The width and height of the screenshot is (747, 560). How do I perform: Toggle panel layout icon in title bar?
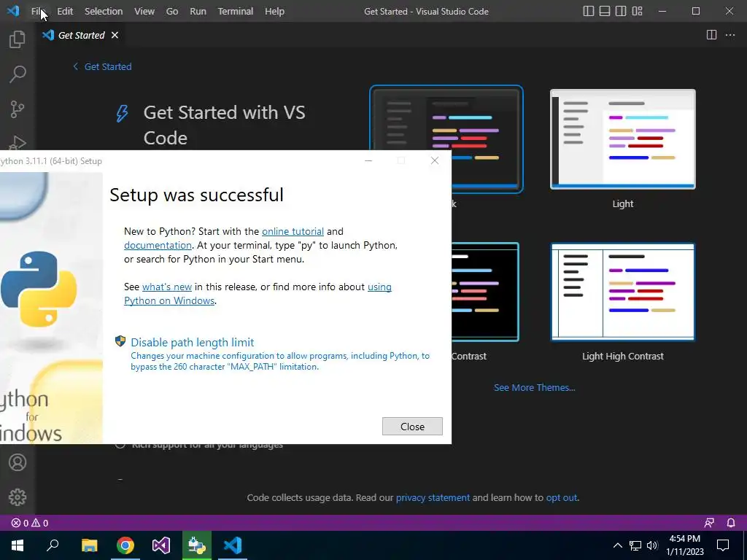605,11
